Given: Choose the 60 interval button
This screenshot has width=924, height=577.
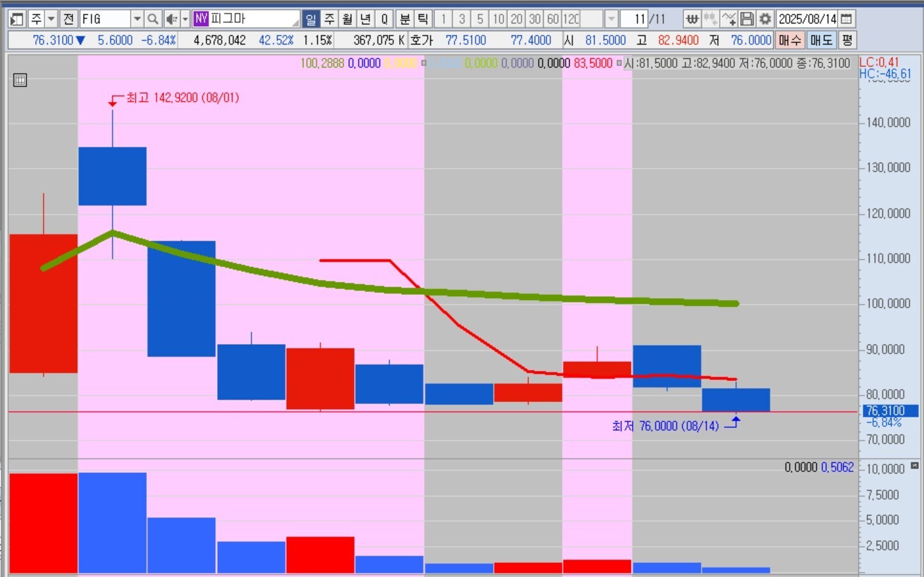Looking at the screenshot, I should point(553,19).
